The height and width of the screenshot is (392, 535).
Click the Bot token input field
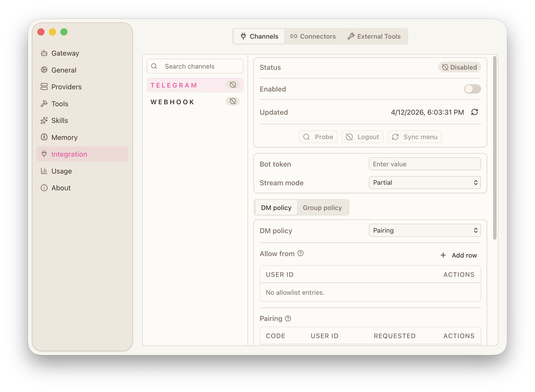(425, 164)
